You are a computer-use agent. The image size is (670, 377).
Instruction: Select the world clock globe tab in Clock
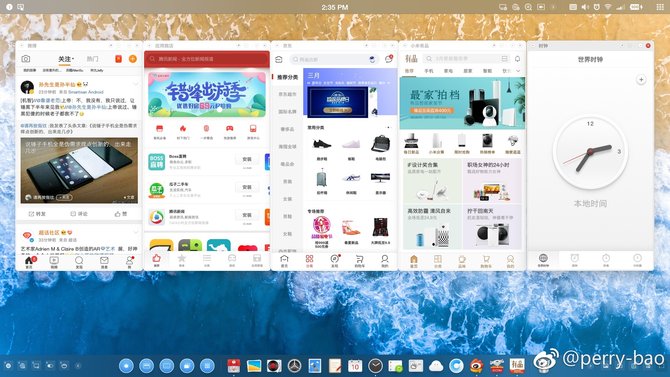[543, 260]
